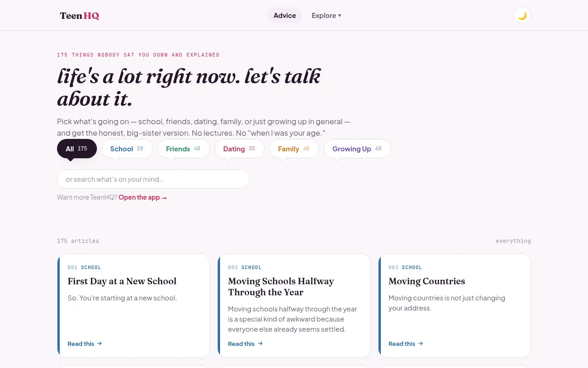
Task: Click the 002 SCHOOL card label
Action: click(244, 267)
